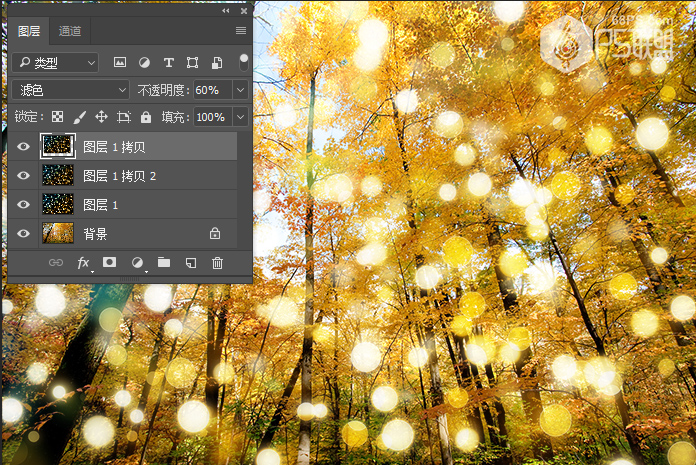Screen dimensions: 696x465
Task: Open the Layers panel flyout menu
Action: (241, 30)
